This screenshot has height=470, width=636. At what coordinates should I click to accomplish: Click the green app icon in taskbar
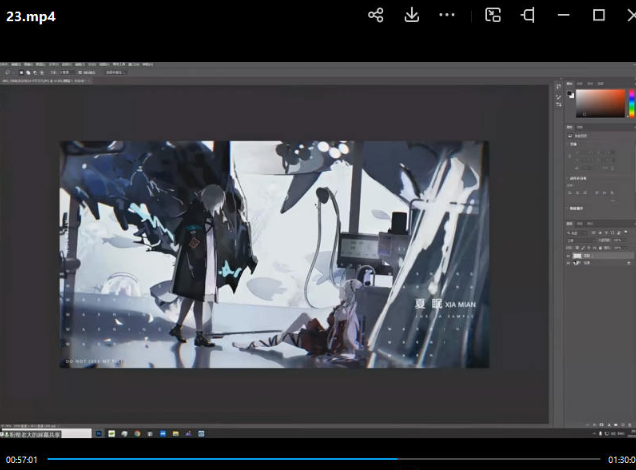pyautogui.click(x=112, y=434)
